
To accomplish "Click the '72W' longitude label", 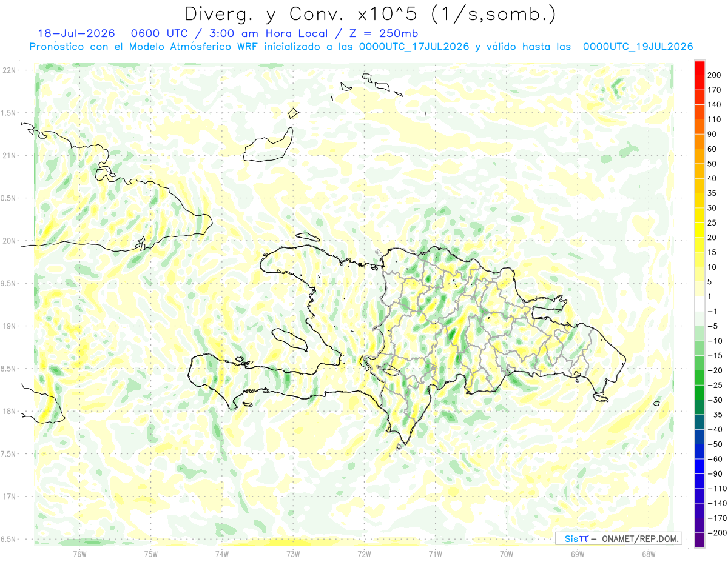I will point(364,554).
